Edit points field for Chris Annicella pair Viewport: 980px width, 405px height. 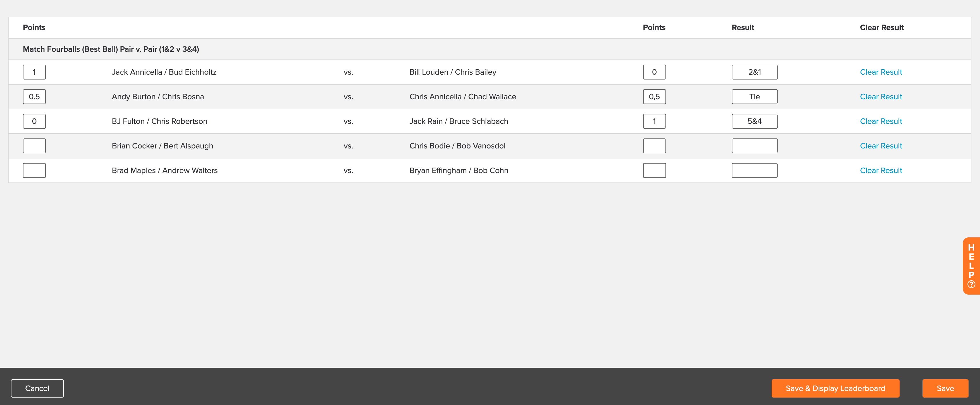tap(654, 97)
